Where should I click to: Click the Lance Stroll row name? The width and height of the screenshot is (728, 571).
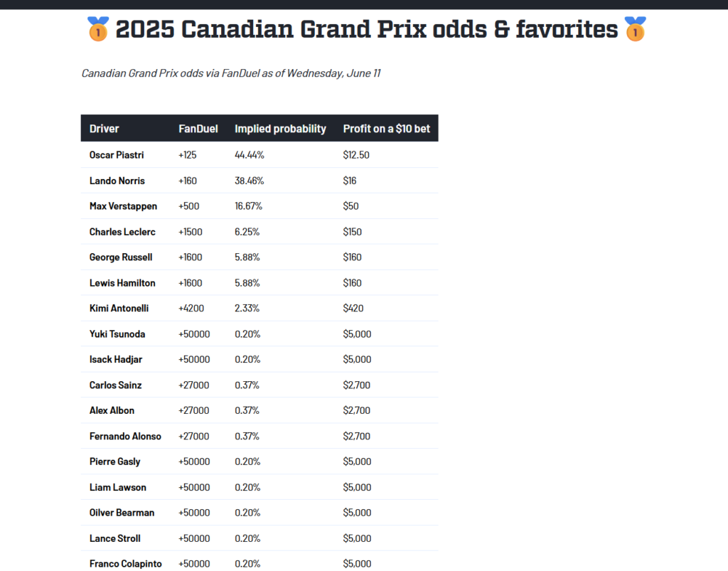point(115,538)
